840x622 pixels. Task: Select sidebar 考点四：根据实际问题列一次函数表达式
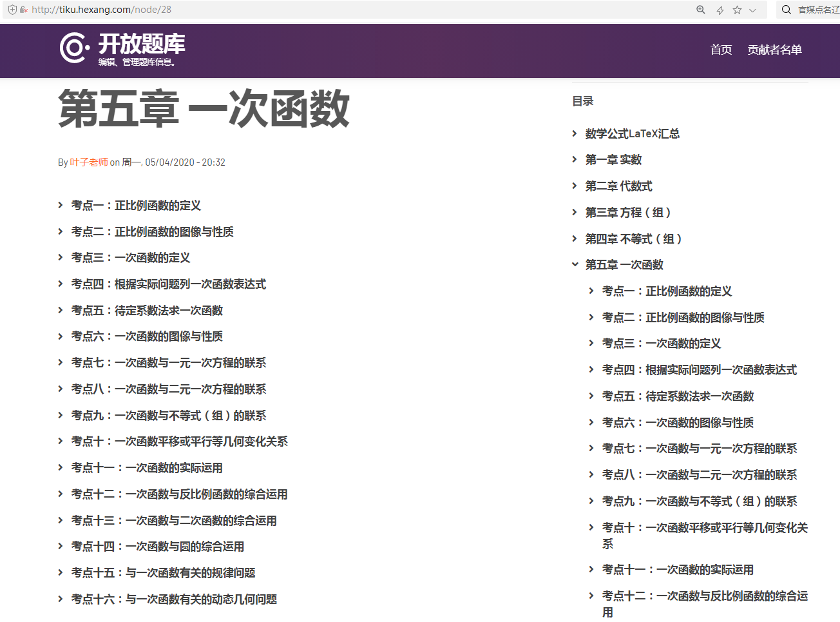click(x=700, y=369)
